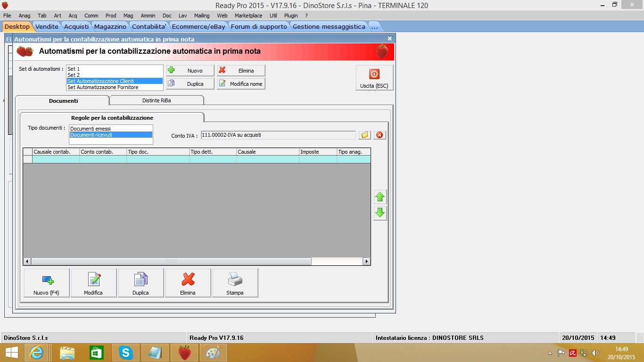The width and height of the screenshot is (644, 362).
Task: Open the Anag menu
Action: tap(25, 16)
